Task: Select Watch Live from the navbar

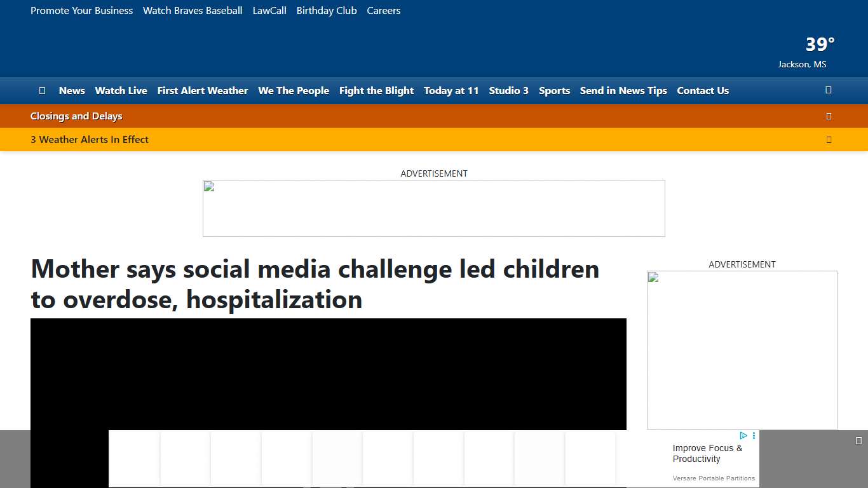Action: pos(121,90)
